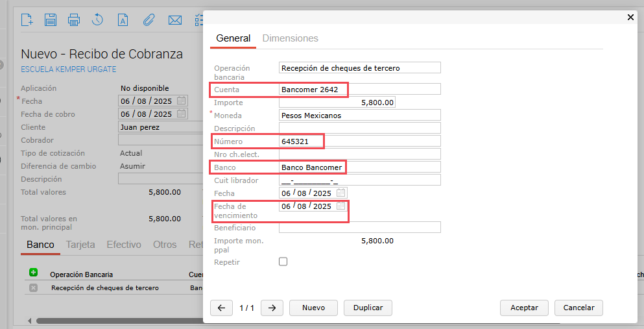Switch to the Dimensiones tab
Screen dimensions: 644x329
tap(291, 38)
